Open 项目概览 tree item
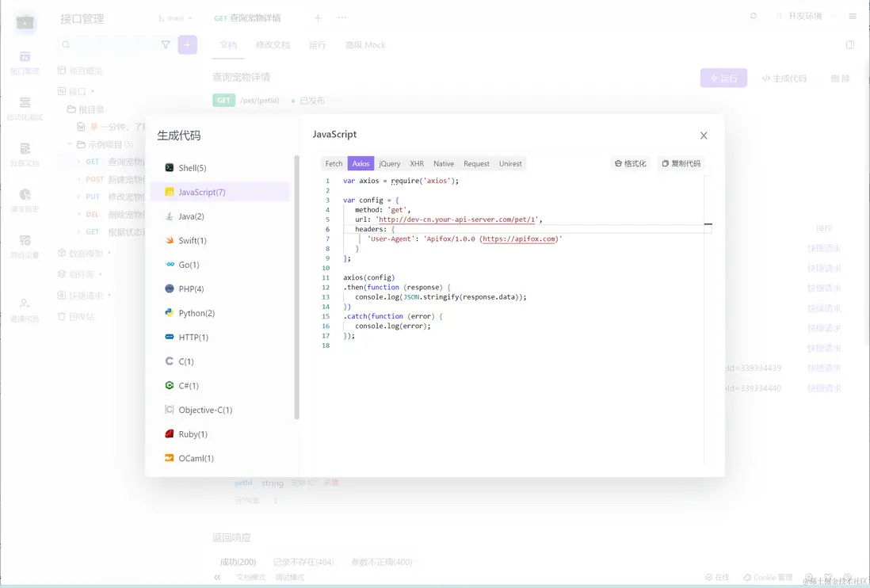Image resolution: width=870 pixels, height=588 pixels. 81,71
